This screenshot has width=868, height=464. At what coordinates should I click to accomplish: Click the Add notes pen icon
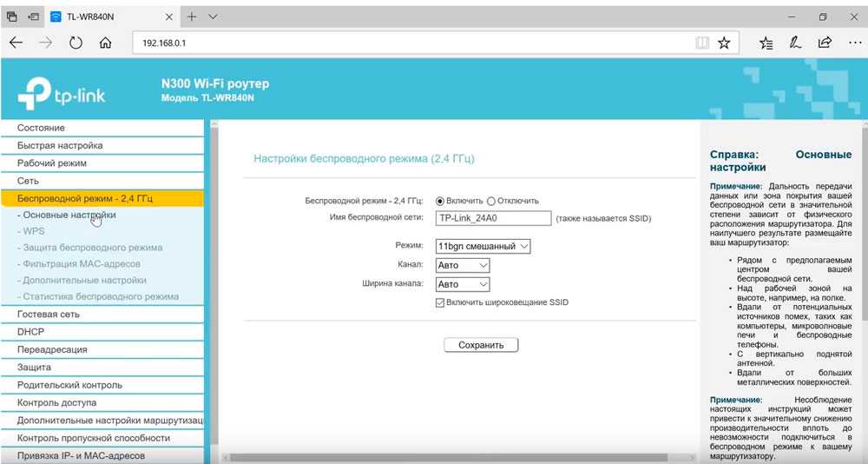click(x=794, y=43)
